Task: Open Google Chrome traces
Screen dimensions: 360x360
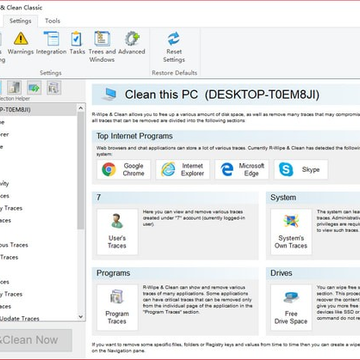Action: click(124, 170)
